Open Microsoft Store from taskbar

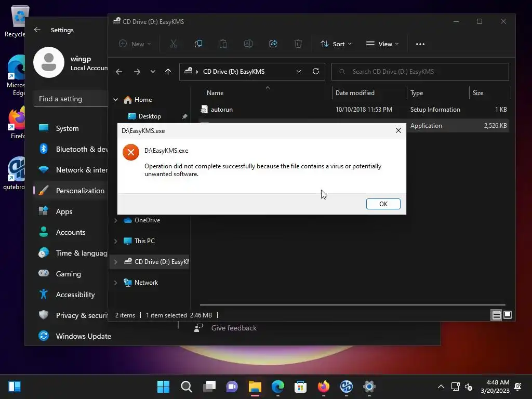tap(301, 387)
